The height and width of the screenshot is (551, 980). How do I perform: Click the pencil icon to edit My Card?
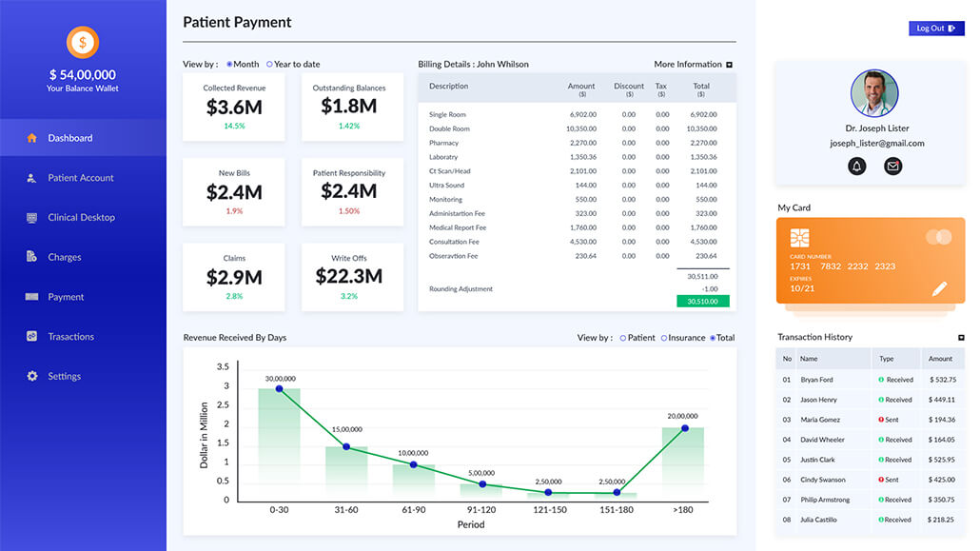tap(938, 288)
